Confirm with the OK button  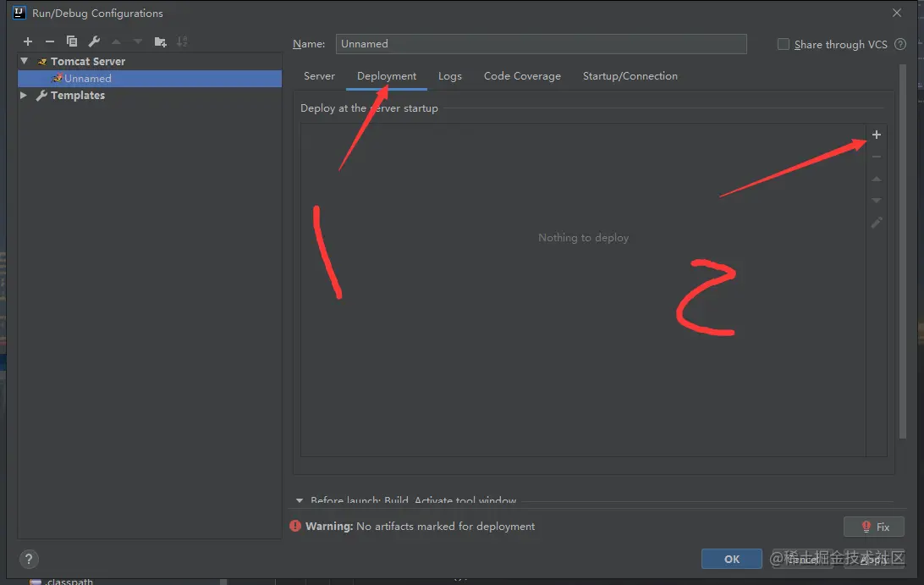coord(731,559)
